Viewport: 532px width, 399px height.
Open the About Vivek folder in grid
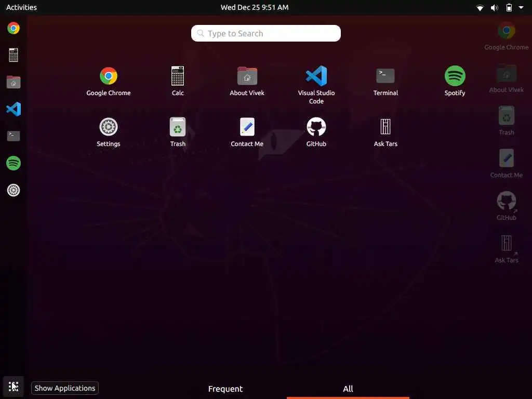point(247,81)
